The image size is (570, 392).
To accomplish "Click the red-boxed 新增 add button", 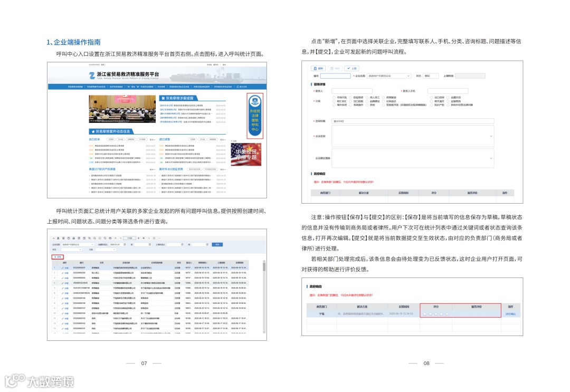I will tap(58, 257).
